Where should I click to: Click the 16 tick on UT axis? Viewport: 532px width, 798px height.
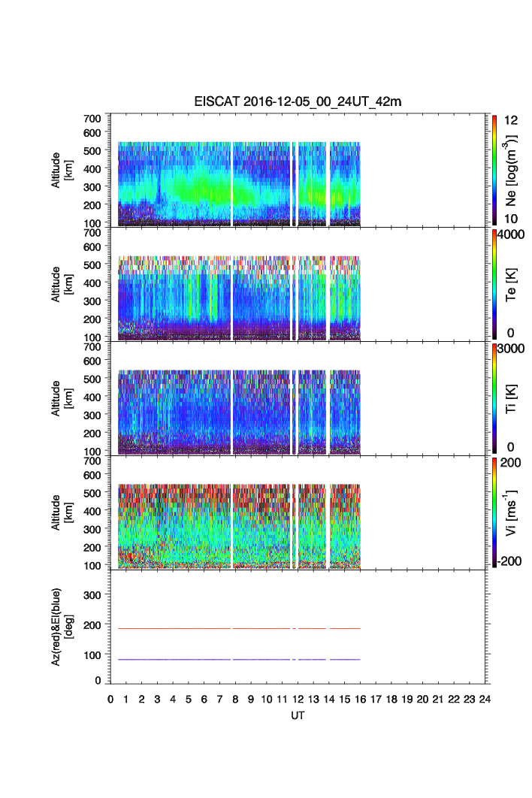[361, 700]
